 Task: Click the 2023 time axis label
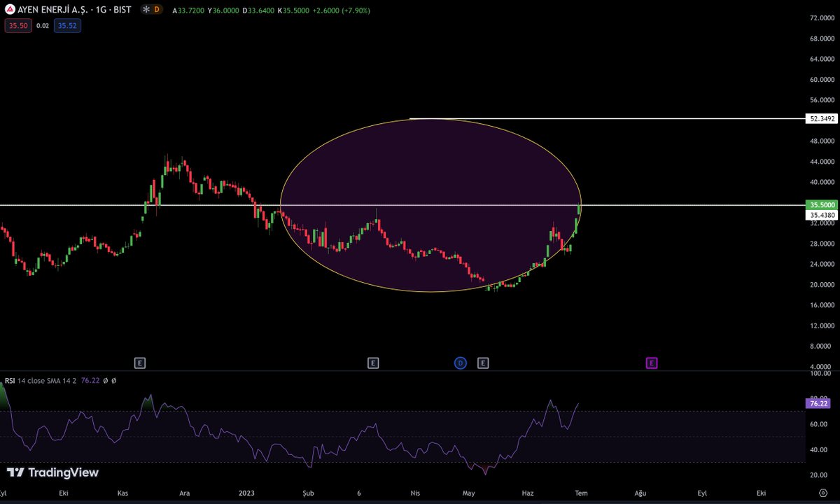[246, 493]
